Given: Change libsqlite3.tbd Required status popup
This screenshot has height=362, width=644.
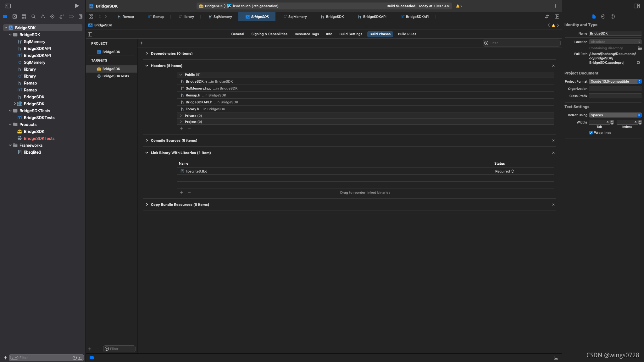Looking at the screenshot, I should (504, 171).
